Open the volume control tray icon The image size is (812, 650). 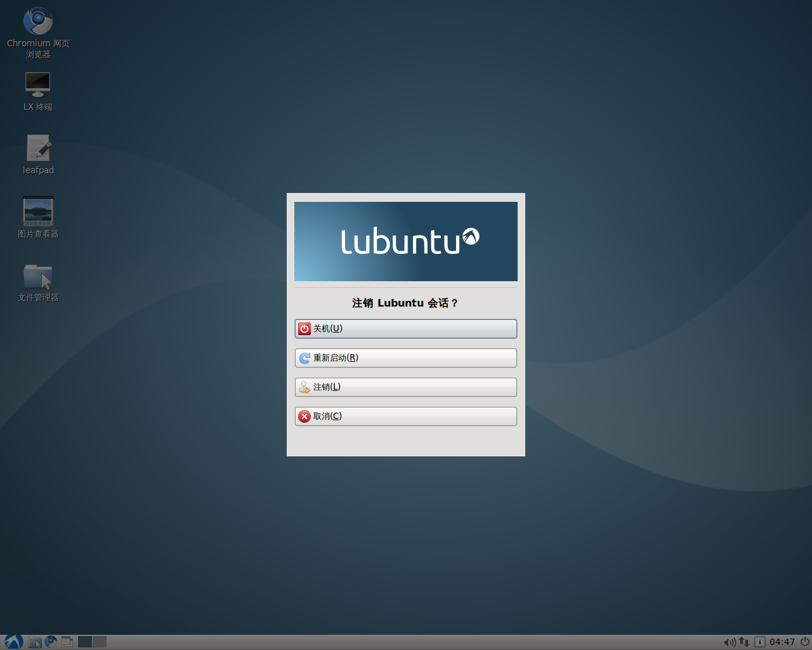pos(730,642)
